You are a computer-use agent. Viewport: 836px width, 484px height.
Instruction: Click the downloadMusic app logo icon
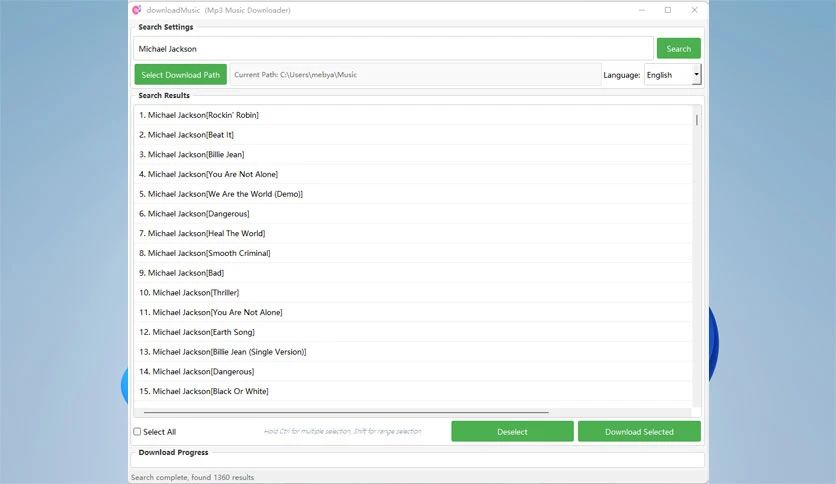pos(137,10)
